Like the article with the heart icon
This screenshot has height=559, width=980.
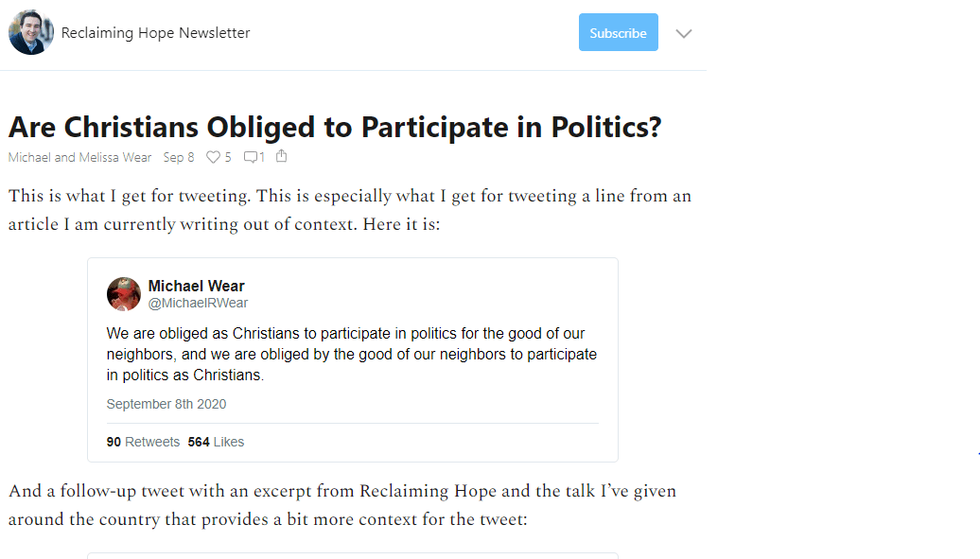213,157
